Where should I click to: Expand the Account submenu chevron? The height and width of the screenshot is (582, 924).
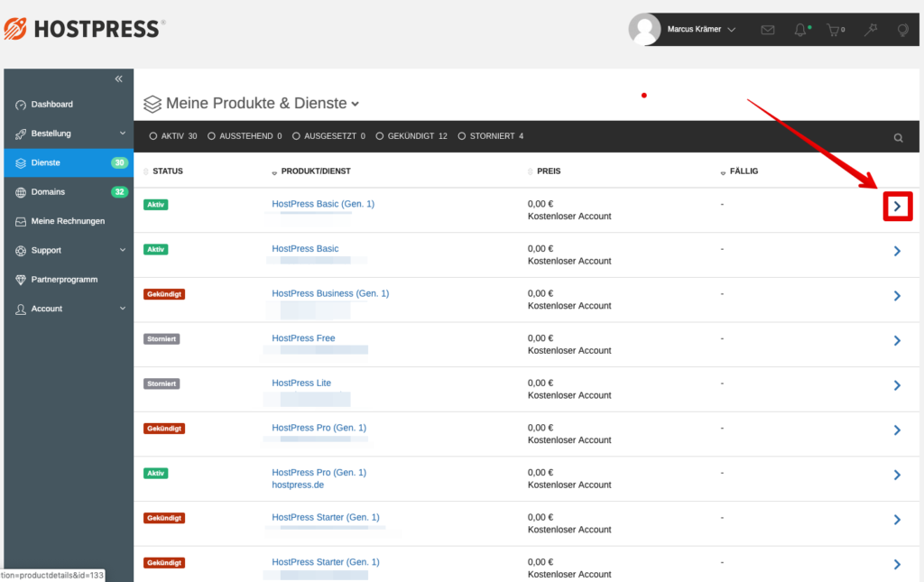123,308
